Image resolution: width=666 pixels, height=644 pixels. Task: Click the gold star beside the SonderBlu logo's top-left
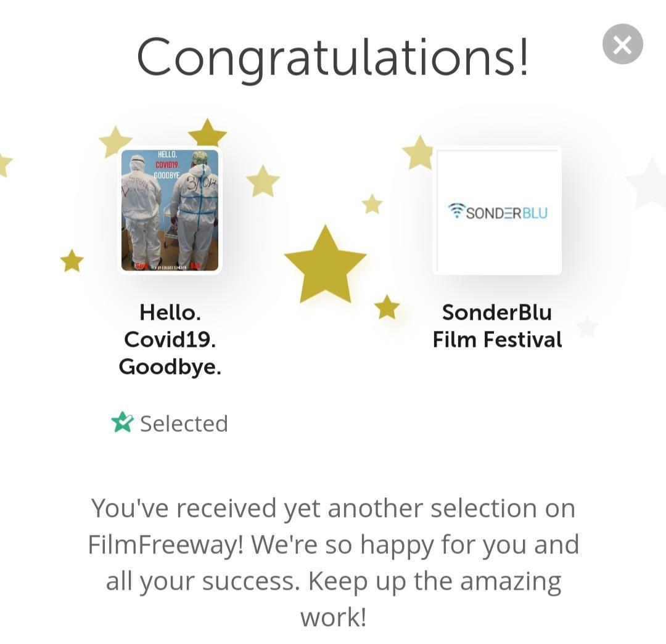[419, 153]
